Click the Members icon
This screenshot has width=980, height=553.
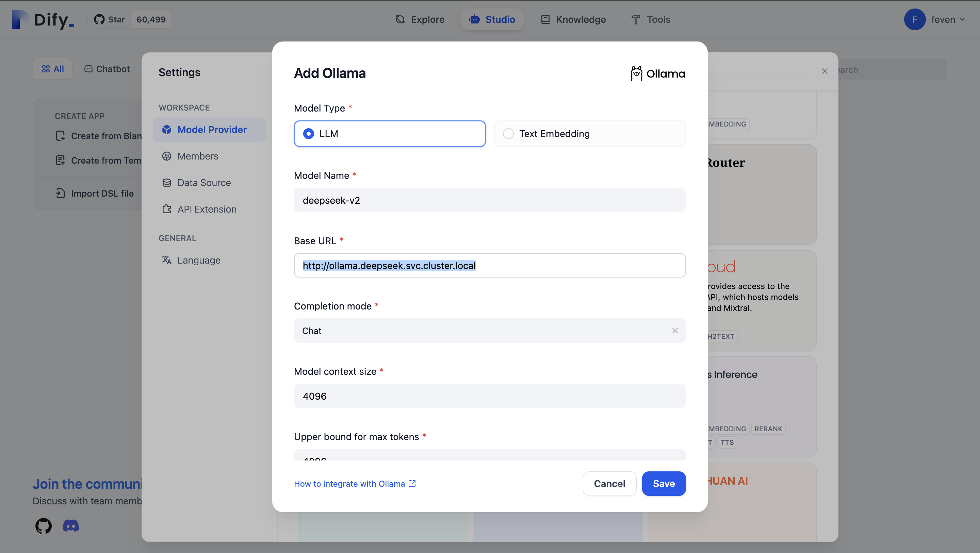click(x=167, y=156)
